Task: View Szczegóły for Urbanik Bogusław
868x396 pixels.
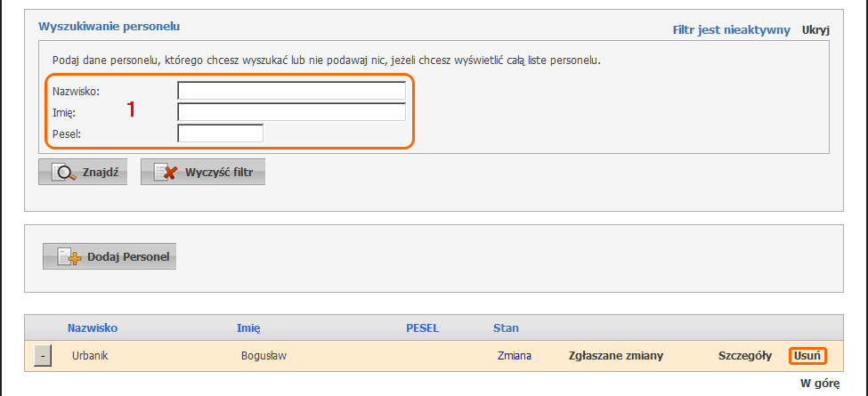Action: pyautogui.click(x=744, y=356)
